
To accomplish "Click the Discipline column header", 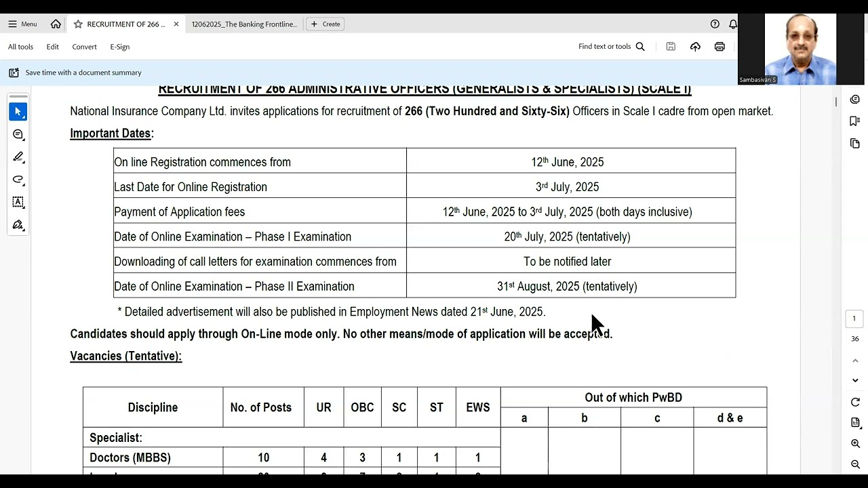I will coord(153,407).
